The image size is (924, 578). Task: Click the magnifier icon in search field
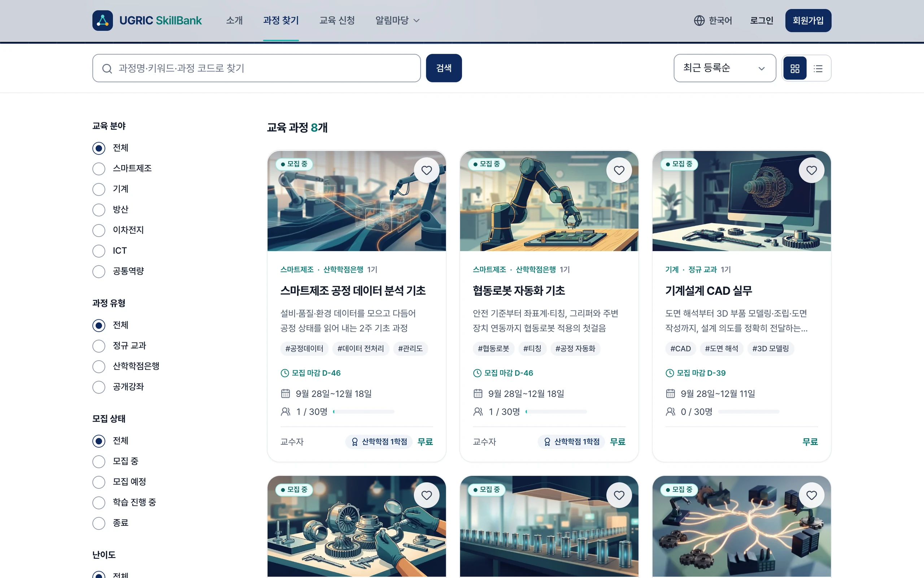click(x=107, y=68)
